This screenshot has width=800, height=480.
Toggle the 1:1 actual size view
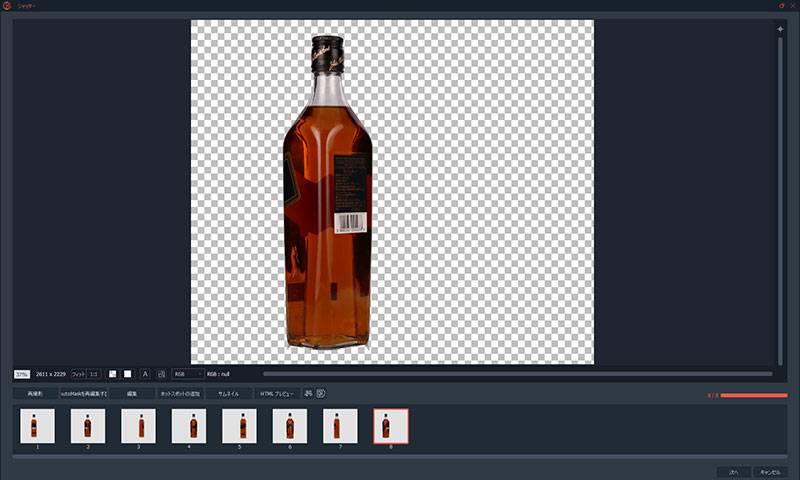click(93, 374)
